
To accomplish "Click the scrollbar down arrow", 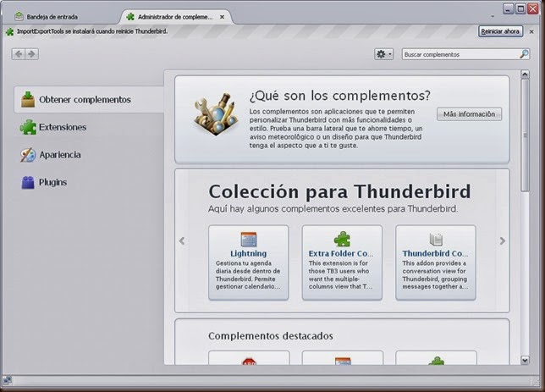I will tap(525, 361).
